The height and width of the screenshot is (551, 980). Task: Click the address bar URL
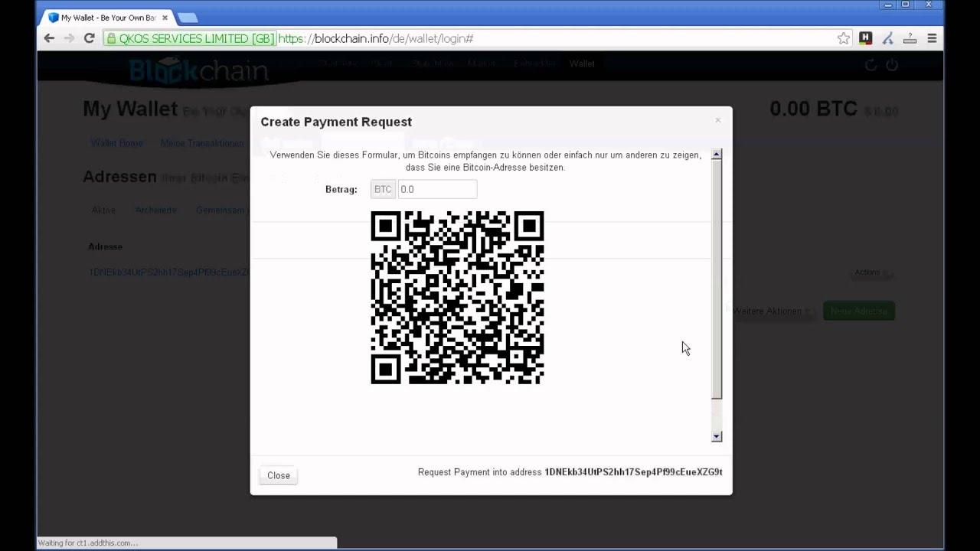pyautogui.click(x=375, y=38)
